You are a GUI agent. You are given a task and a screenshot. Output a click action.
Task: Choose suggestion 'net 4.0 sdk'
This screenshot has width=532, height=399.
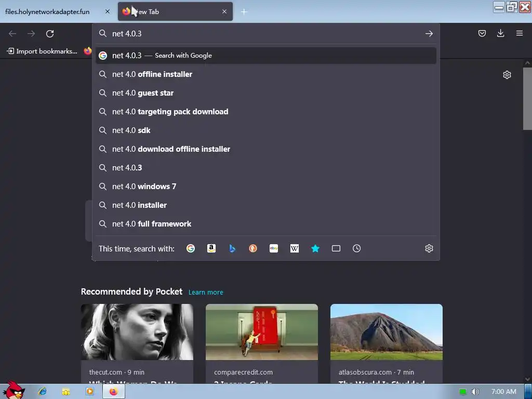(266, 130)
